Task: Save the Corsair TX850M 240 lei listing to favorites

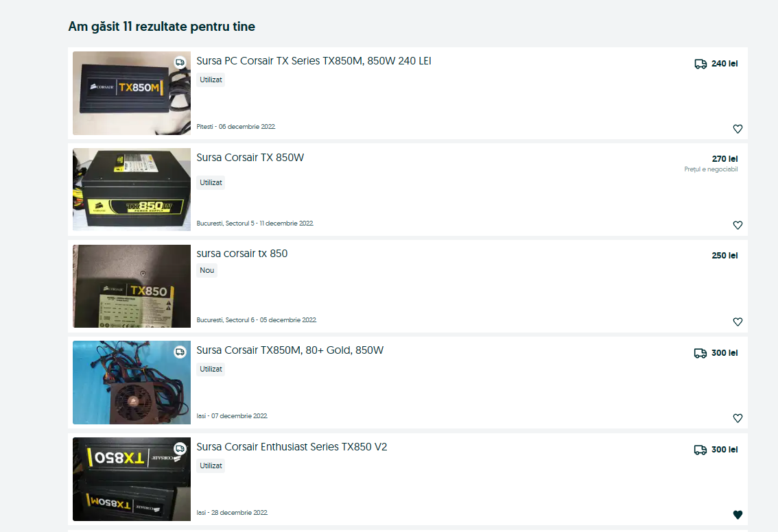Action: point(738,129)
